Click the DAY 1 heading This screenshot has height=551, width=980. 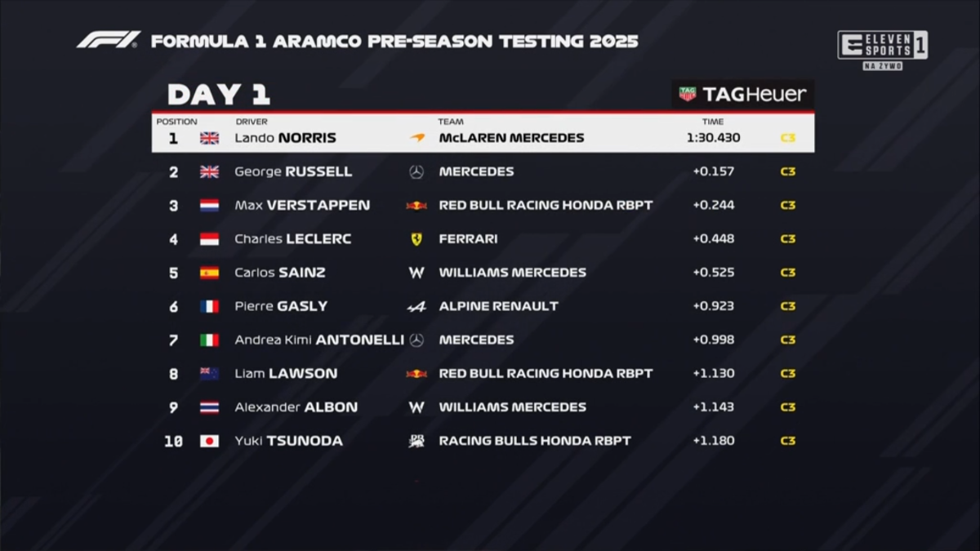click(218, 95)
